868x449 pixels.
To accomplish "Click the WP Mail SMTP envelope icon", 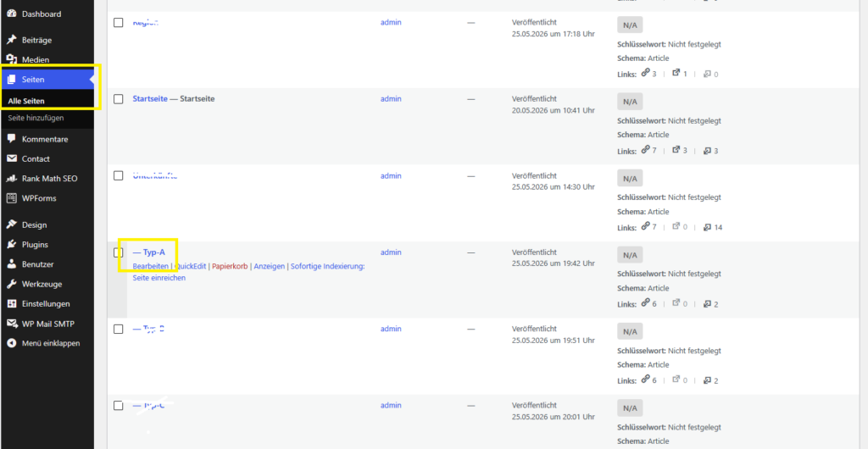I will (x=12, y=324).
